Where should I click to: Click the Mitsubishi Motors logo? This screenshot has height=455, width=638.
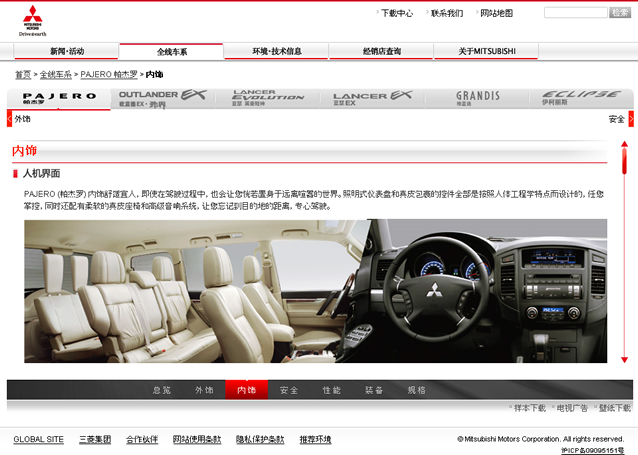pos(33,21)
